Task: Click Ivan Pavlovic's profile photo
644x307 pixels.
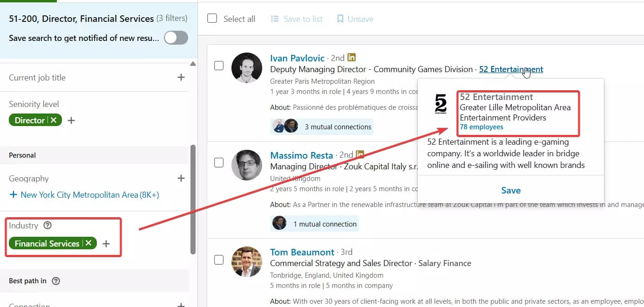Action: (247, 68)
